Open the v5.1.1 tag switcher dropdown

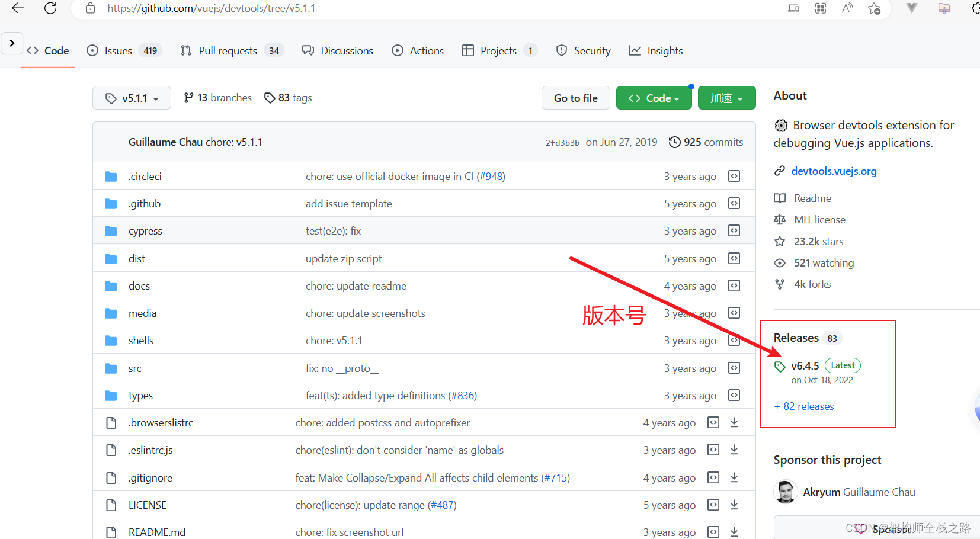132,98
